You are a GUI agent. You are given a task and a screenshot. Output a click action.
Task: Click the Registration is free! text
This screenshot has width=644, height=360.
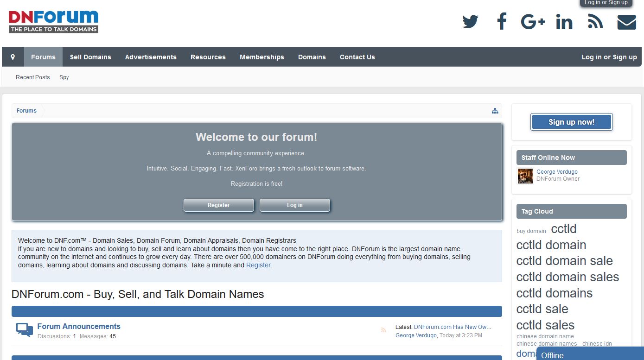(x=256, y=184)
